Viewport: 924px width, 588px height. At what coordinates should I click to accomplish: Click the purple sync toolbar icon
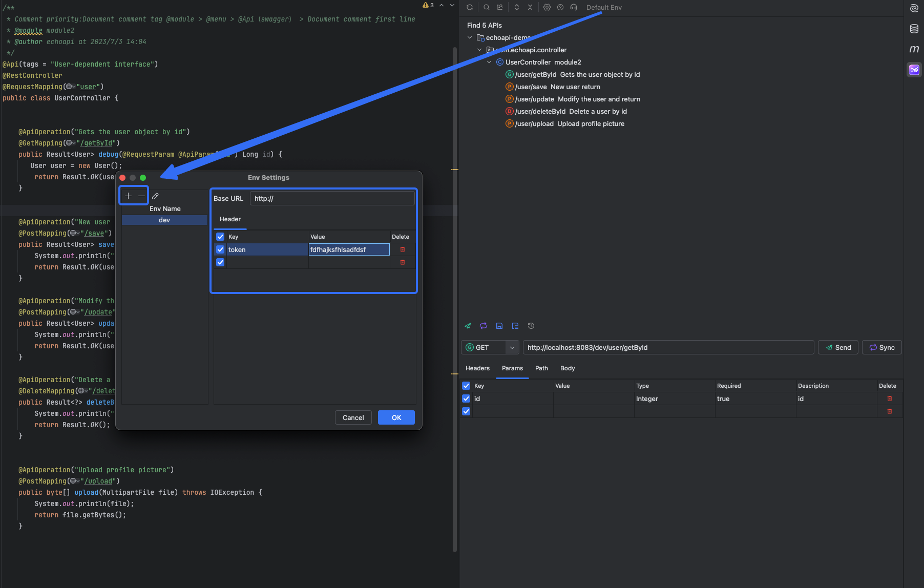pos(484,326)
